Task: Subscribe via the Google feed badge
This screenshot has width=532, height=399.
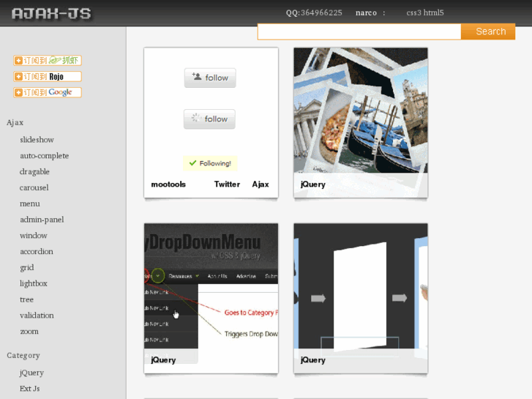Action: [x=48, y=92]
